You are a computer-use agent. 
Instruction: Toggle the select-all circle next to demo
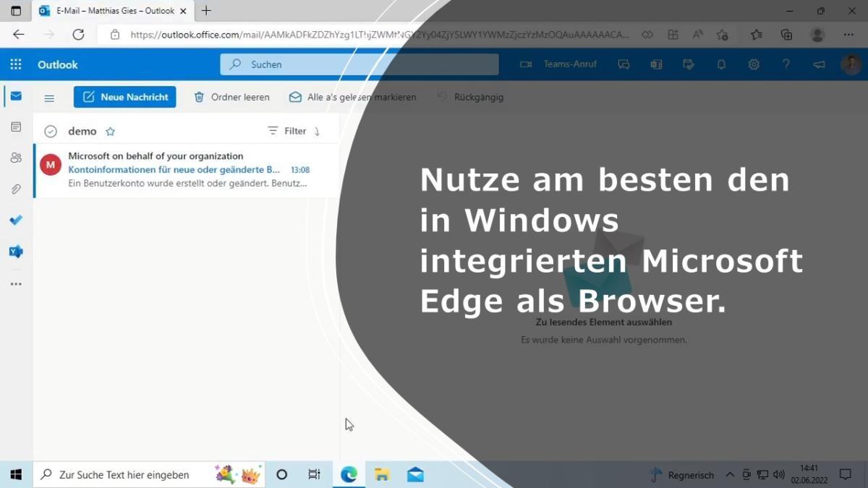click(x=51, y=132)
